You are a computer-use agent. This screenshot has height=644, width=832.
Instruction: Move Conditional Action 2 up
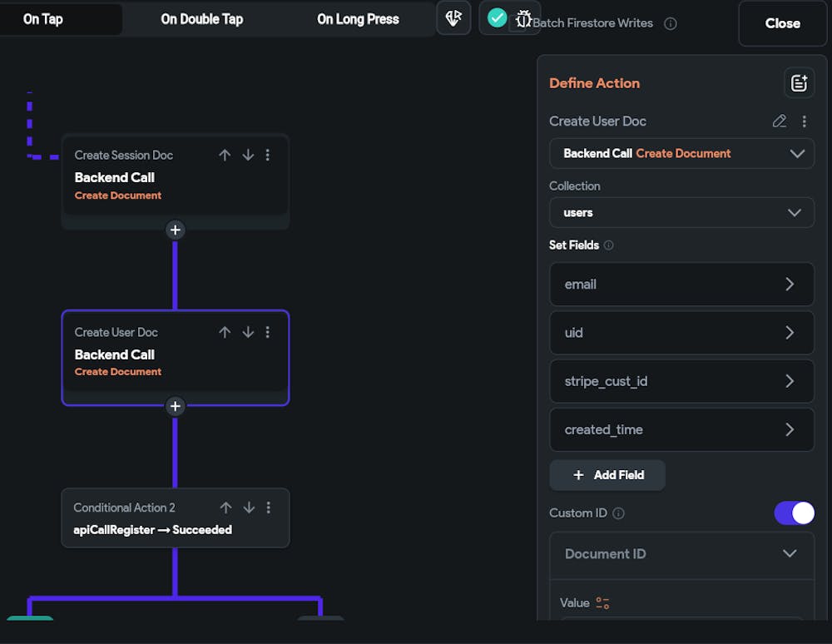pos(225,508)
